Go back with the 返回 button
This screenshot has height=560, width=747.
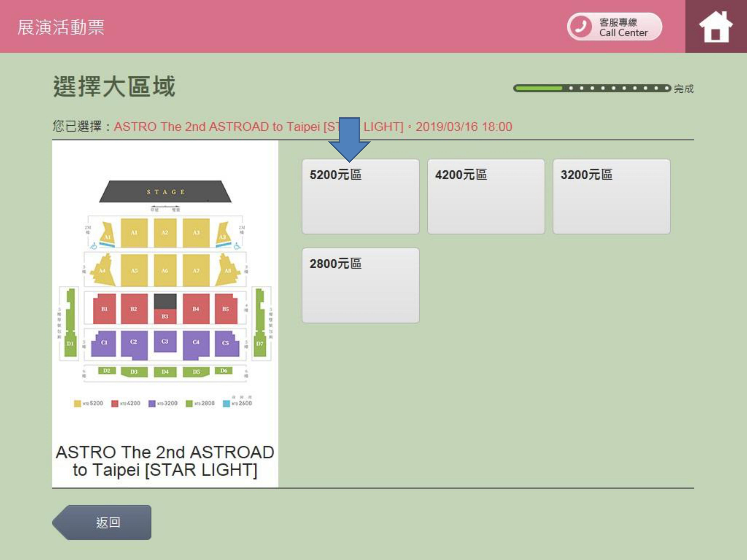102,522
